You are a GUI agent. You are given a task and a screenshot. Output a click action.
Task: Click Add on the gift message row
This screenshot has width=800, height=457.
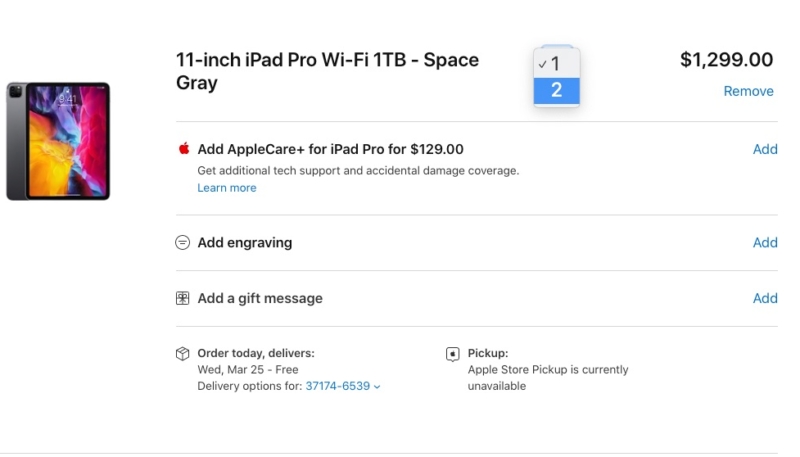point(765,298)
